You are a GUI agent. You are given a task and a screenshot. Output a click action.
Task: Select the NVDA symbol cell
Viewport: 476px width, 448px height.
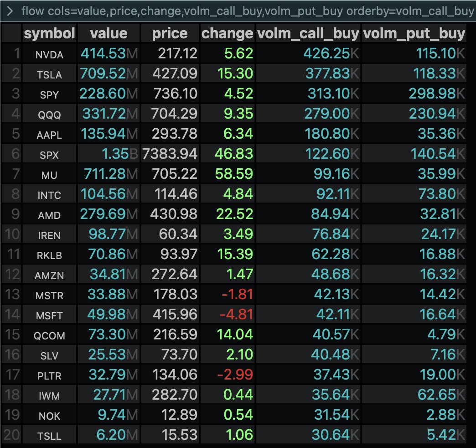click(49, 54)
